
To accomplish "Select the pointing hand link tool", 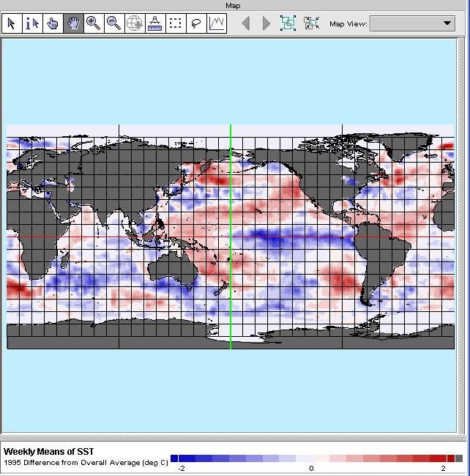I will click(52, 23).
